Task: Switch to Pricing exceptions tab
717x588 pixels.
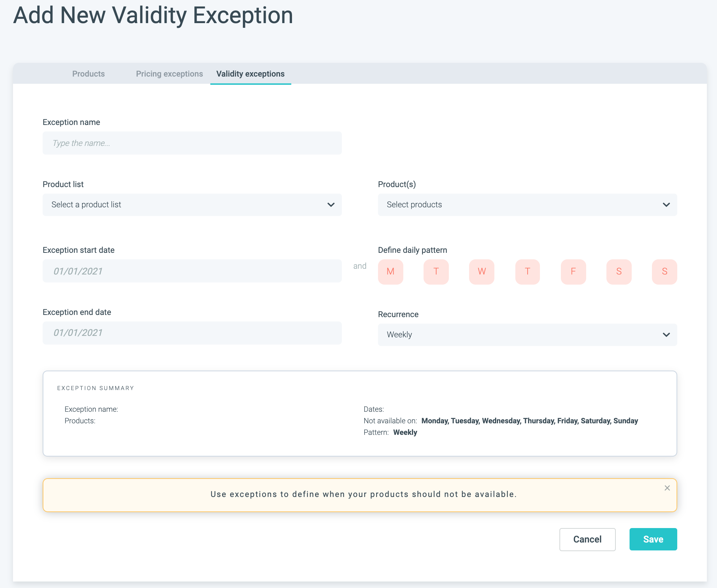Action: (169, 74)
